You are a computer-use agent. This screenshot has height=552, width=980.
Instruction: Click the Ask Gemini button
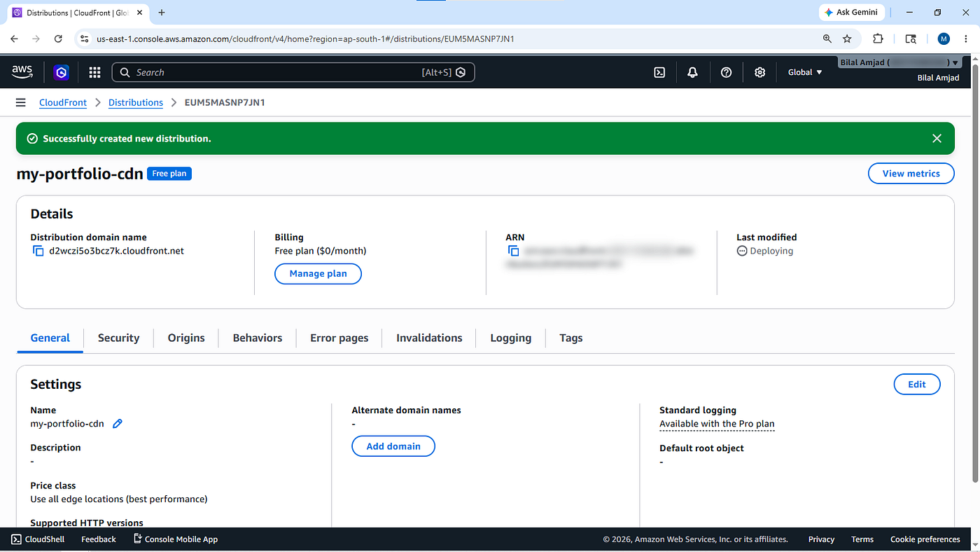click(x=852, y=13)
